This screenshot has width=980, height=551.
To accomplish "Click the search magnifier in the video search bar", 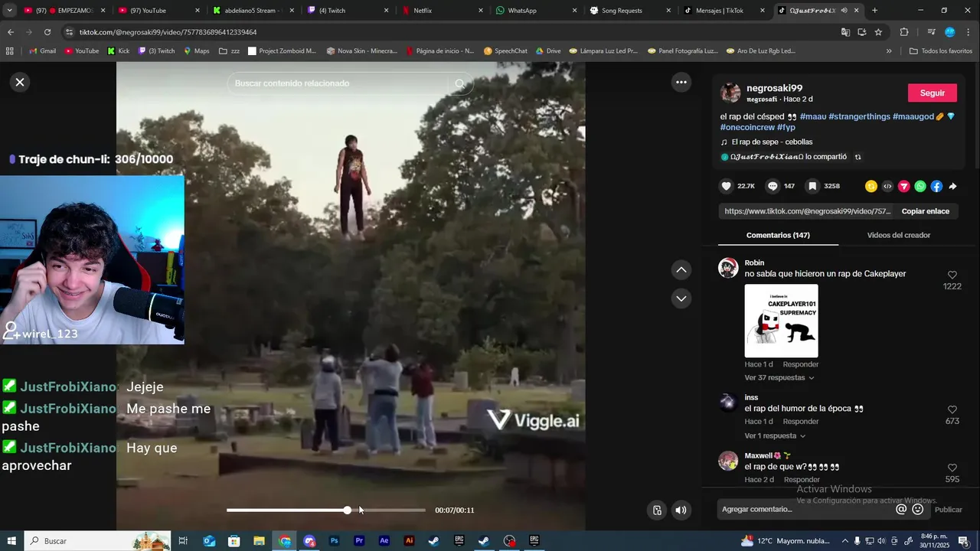I will (x=459, y=83).
